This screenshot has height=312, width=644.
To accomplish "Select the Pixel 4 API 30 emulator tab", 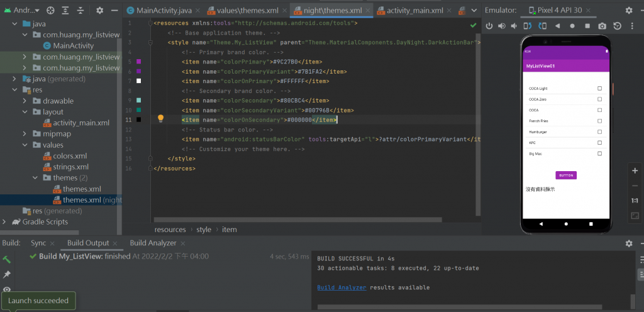I will pyautogui.click(x=560, y=10).
